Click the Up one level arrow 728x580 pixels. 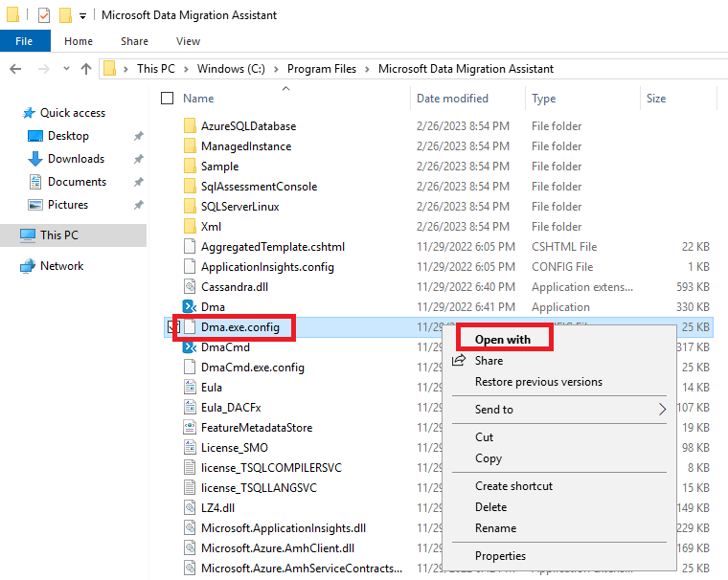click(86, 69)
